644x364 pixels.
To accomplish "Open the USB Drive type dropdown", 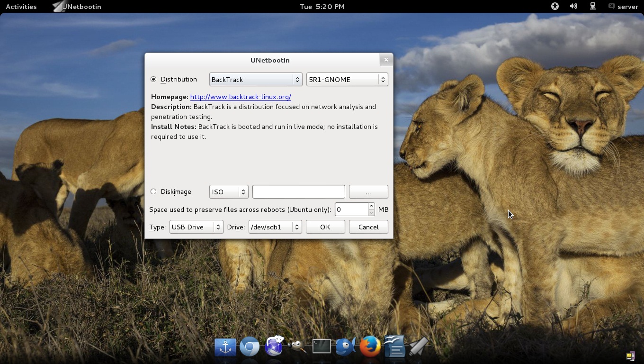I will [196, 227].
